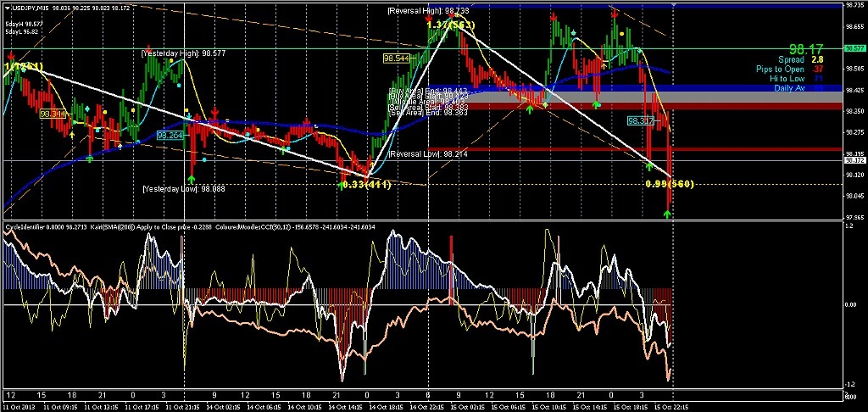
Task: Click red down arrow above 1(1261) label
Action: click(x=11, y=56)
